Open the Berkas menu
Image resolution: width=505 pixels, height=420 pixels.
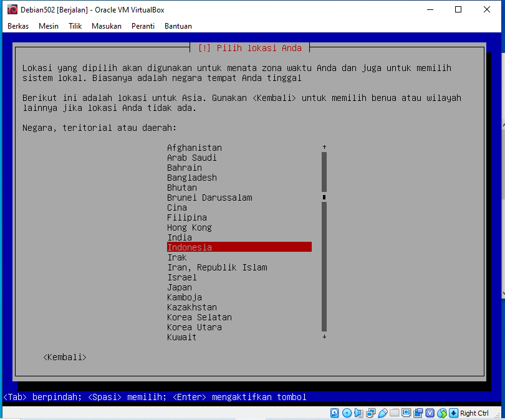[18, 26]
